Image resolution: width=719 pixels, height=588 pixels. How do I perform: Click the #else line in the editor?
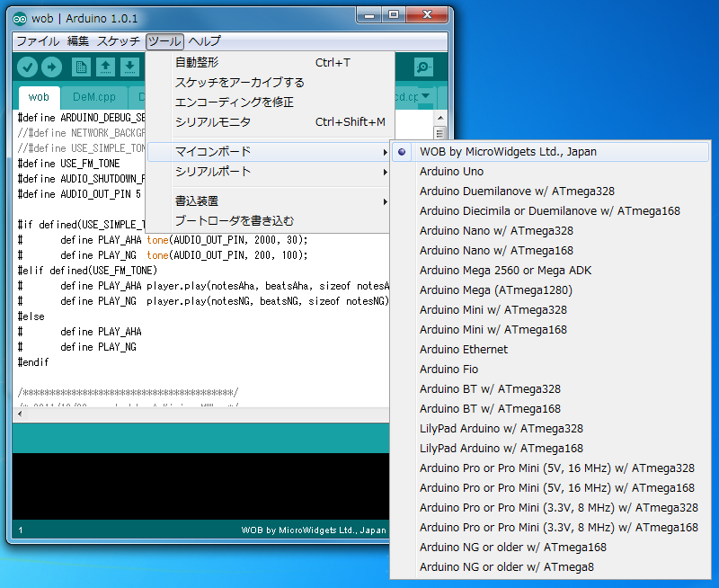tap(31, 316)
